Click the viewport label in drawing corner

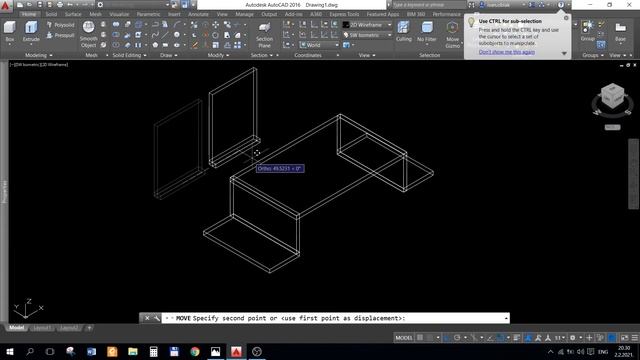[x=39, y=64]
